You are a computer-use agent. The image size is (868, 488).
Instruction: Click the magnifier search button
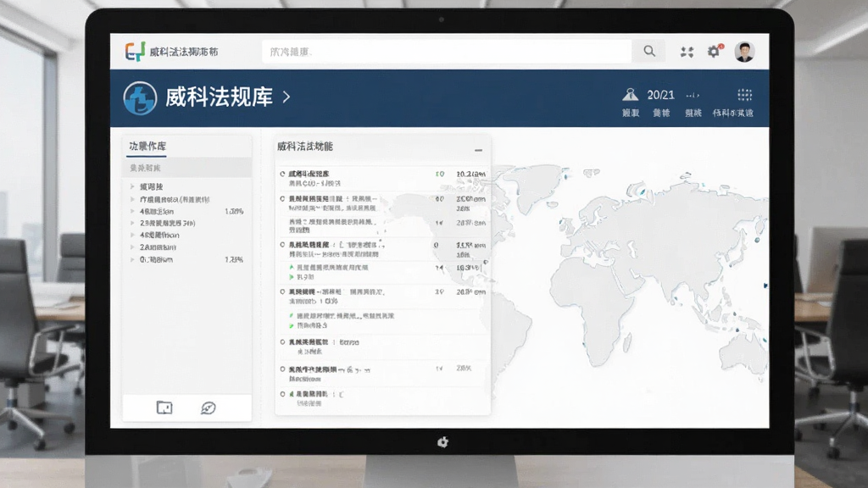point(648,52)
